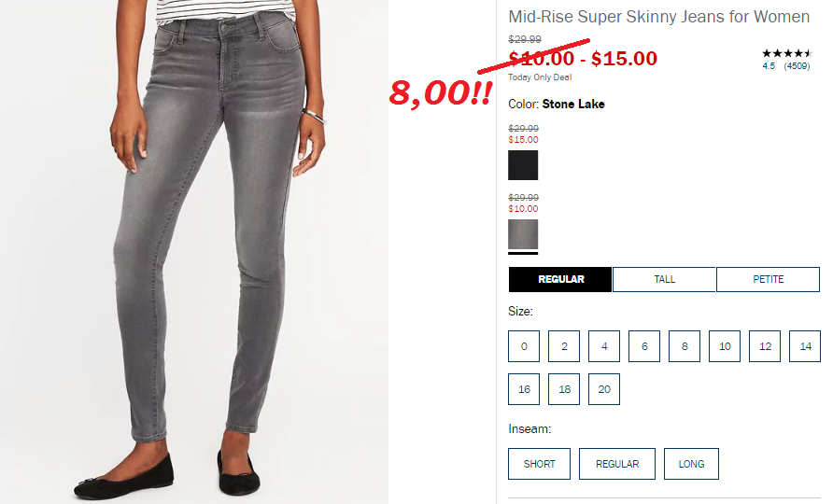Select size 14
This screenshot has height=504, width=833.
click(x=805, y=346)
